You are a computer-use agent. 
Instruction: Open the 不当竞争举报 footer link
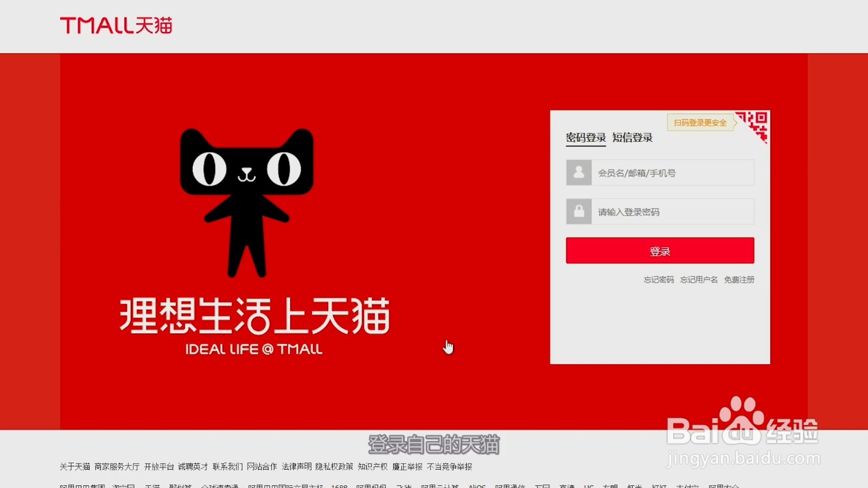tap(450, 467)
